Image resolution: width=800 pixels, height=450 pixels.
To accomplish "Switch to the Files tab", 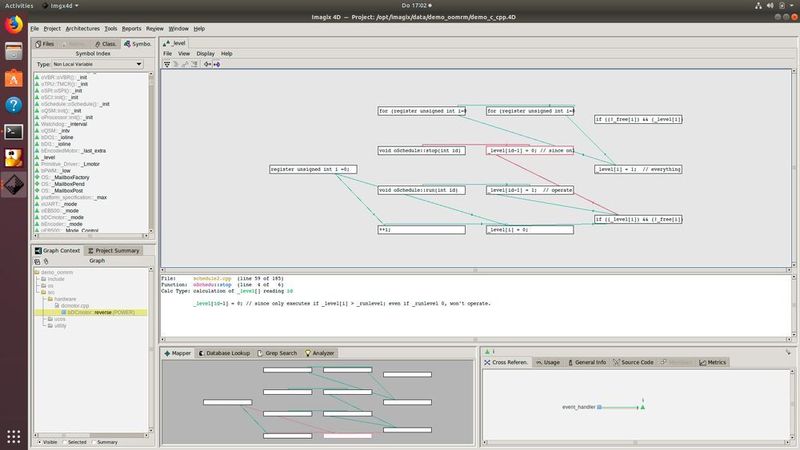I will (x=45, y=44).
